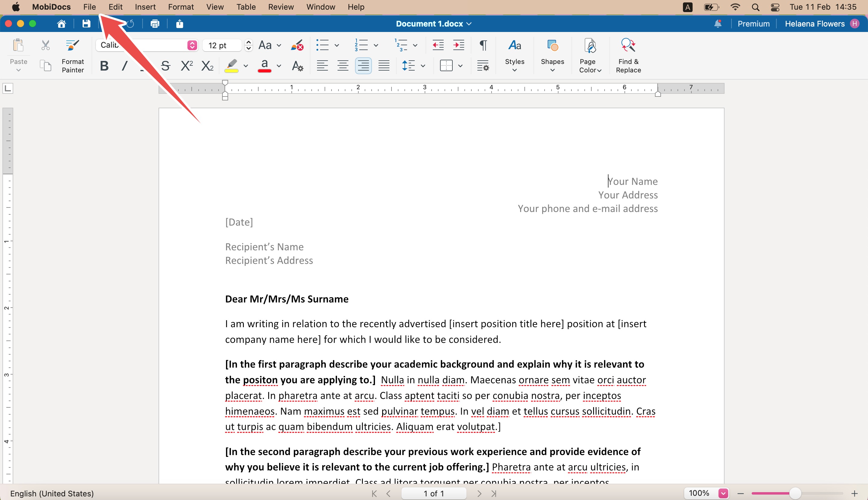The width and height of the screenshot is (868, 500).
Task: Share the document via the share icon
Action: coord(180,24)
